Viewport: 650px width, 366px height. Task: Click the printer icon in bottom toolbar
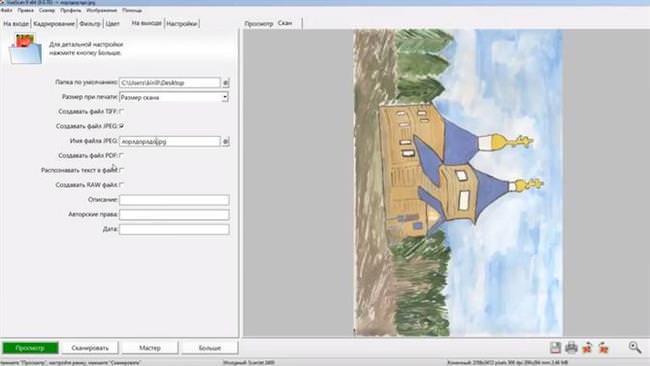click(x=571, y=347)
